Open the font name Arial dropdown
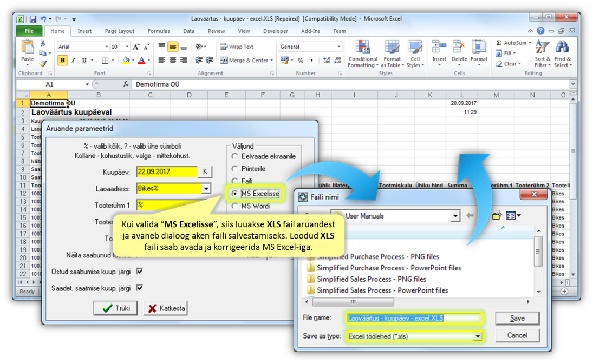Image resolution: width=593 pixels, height=364 pixels. click(106, 47)
